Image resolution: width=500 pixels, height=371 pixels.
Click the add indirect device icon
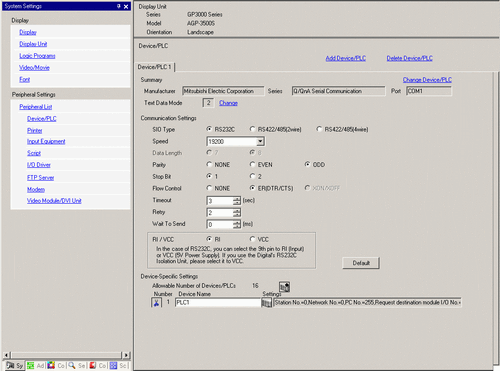284,287
